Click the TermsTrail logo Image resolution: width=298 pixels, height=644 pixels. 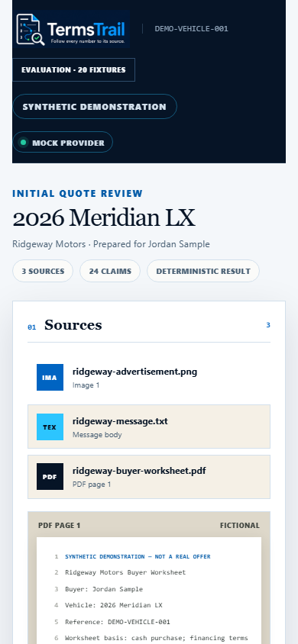(72, 29)
